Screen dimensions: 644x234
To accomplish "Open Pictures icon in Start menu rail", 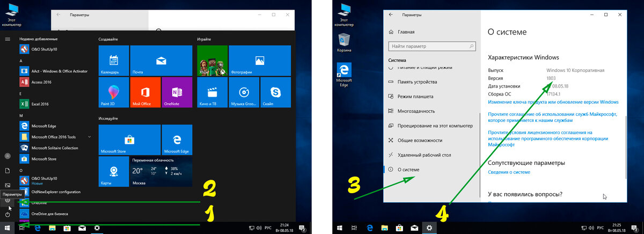I will (8, 185).
